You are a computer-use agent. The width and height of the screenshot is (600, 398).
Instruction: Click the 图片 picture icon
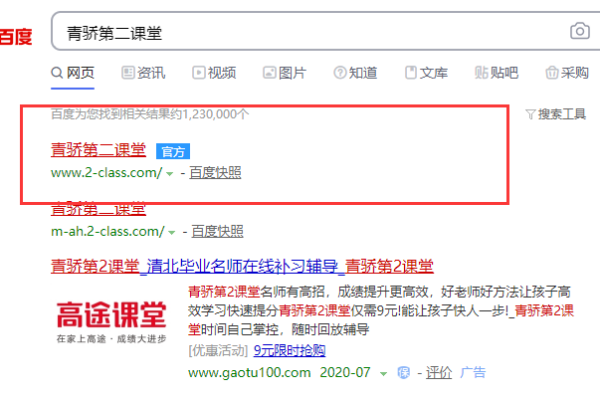coord(269,72)
